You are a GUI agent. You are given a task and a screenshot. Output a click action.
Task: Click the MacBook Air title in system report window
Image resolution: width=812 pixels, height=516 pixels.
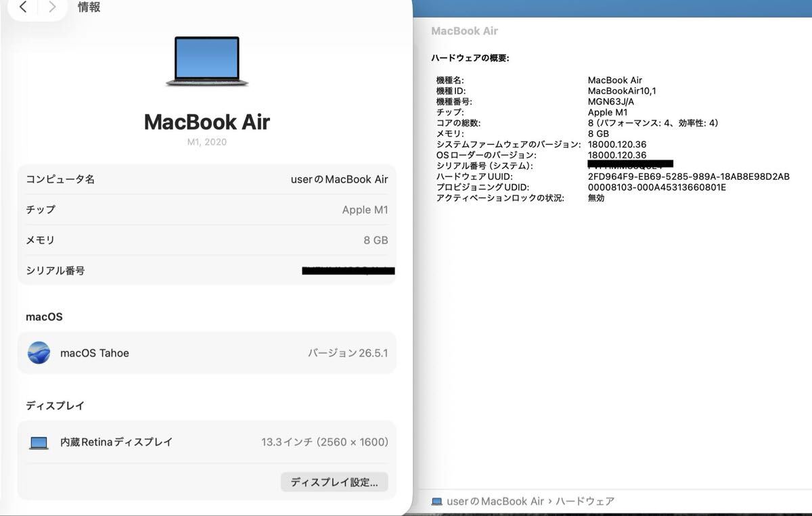pos(464,31)
